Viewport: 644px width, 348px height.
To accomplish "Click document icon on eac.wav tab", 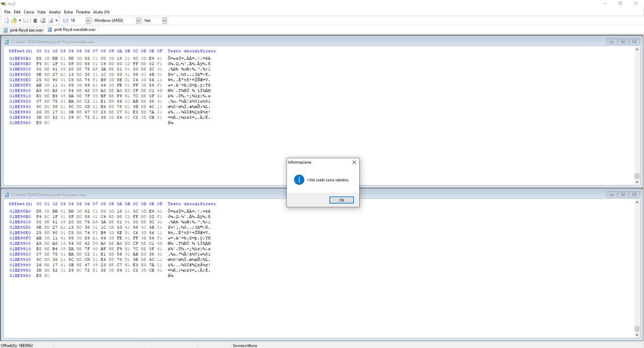I will click(6, 30).
